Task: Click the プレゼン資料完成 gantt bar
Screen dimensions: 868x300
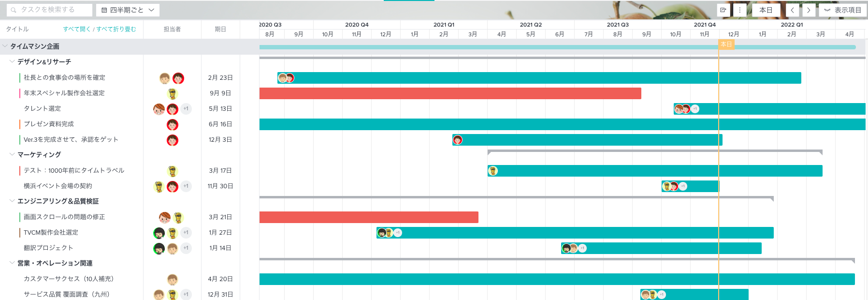Action: [x=563, y=124]
